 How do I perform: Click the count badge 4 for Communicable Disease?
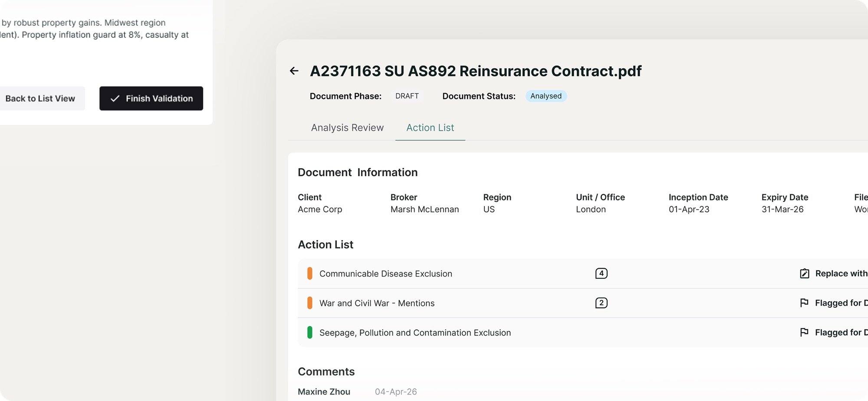[x=601, y=273]
